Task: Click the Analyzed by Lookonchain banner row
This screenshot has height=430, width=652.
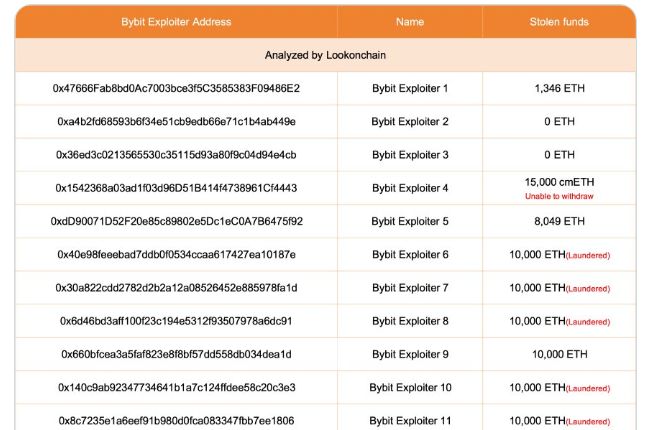Action: [325, 55]
